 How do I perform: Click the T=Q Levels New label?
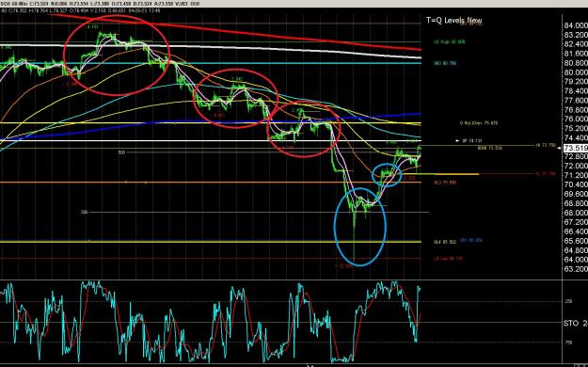(453, 21)
